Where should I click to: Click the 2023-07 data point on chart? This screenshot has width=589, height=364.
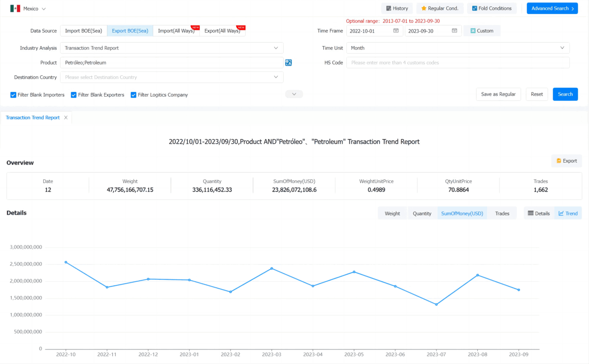tap(436, 304)
